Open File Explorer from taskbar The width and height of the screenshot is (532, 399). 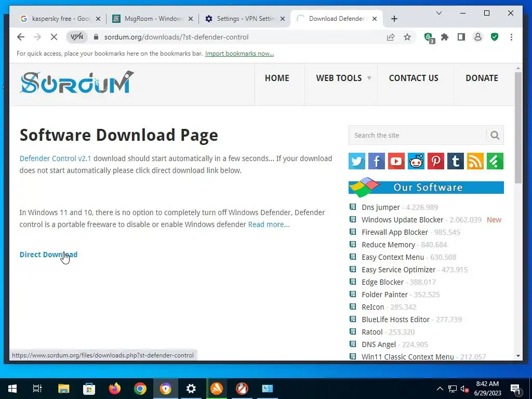[63, 389]
